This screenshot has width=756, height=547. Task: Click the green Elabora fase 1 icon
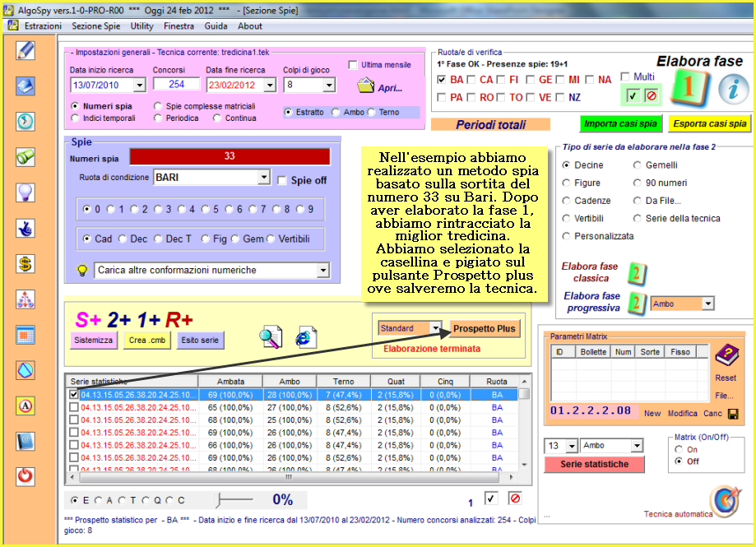click(690, 88)
